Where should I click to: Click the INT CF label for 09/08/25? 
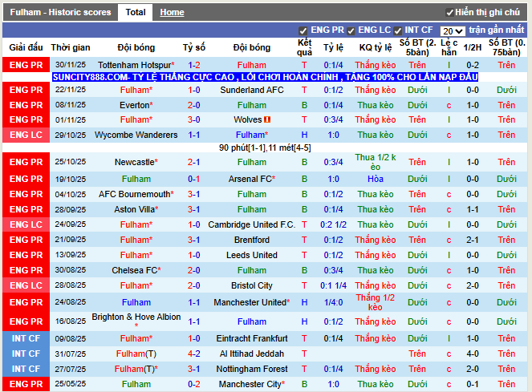(x=26, y=339)
